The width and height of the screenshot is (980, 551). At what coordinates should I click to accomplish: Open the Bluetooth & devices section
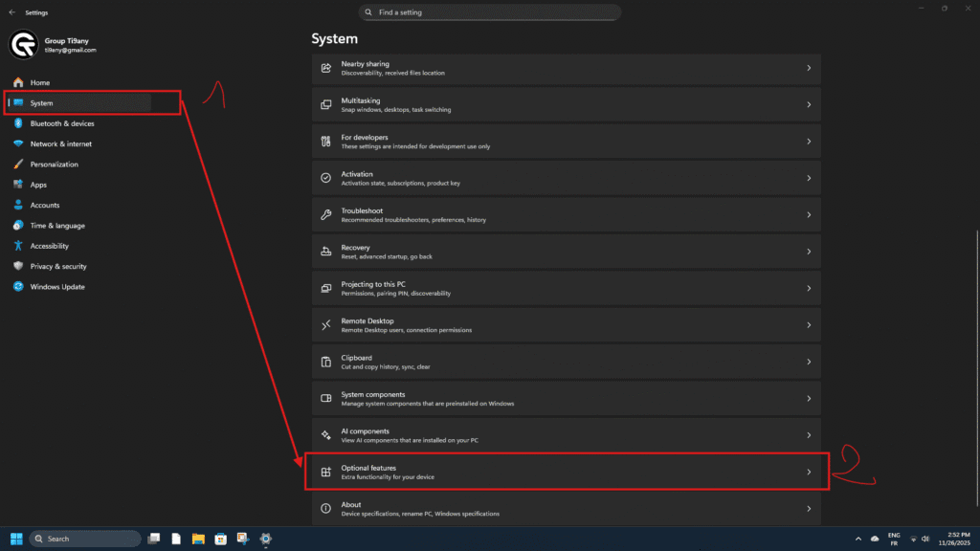tap(61, 123)
